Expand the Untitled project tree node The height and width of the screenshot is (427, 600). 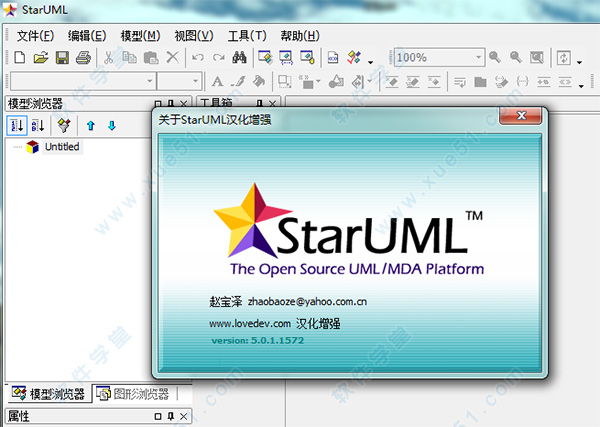click(17, 147)
